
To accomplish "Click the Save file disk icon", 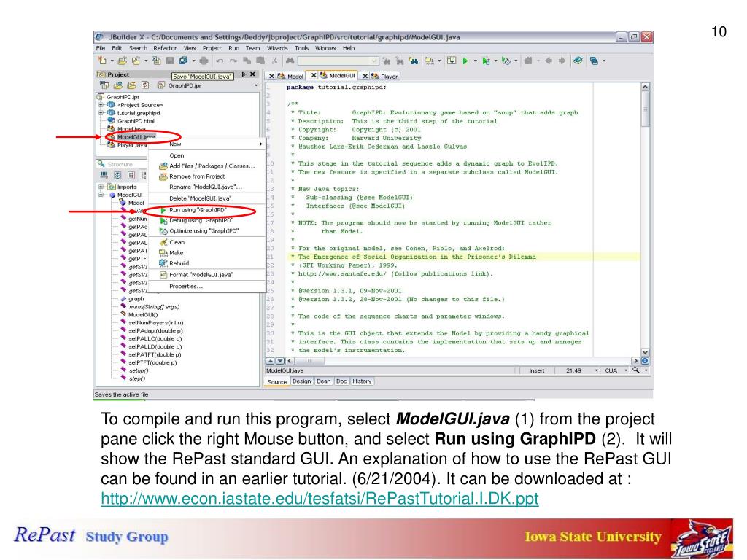I will point(170,61).
